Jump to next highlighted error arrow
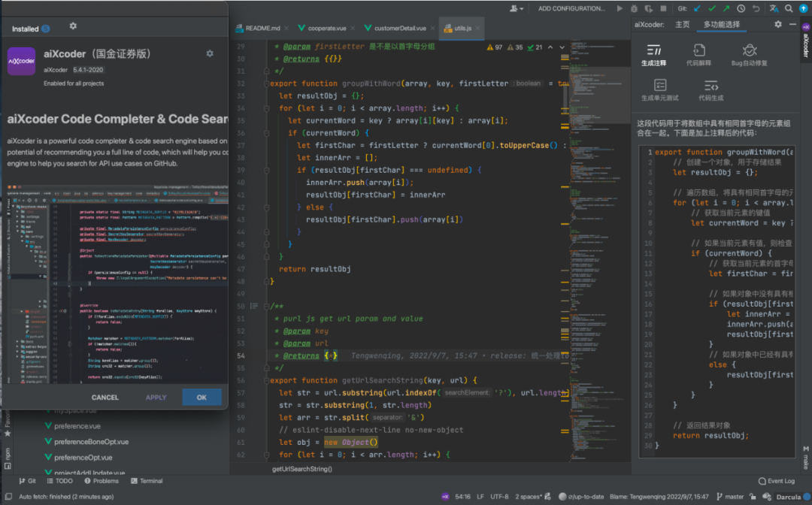Screen dimensions: 812x505 coord(562,47)
